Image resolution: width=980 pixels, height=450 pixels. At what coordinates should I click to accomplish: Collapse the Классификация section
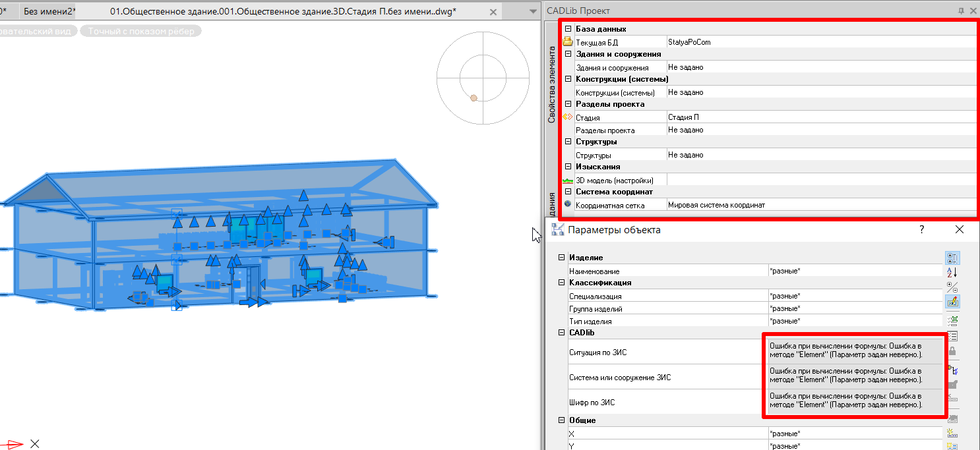pyautogui.click(x=562, y=283)
